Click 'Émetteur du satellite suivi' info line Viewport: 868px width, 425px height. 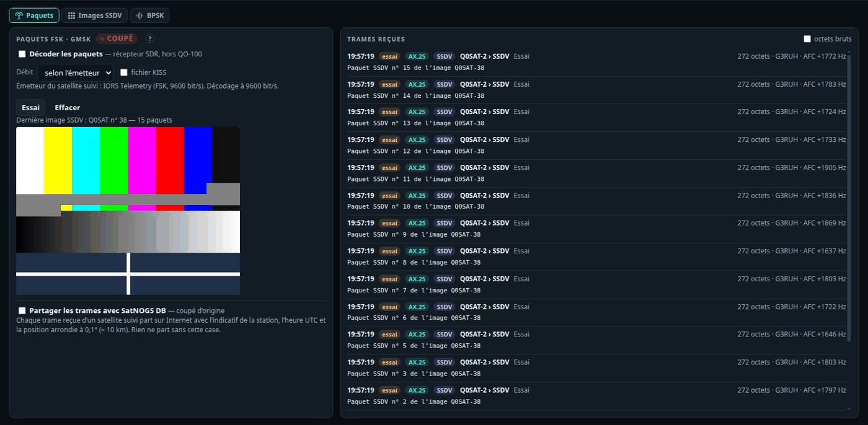click(148, 86)
